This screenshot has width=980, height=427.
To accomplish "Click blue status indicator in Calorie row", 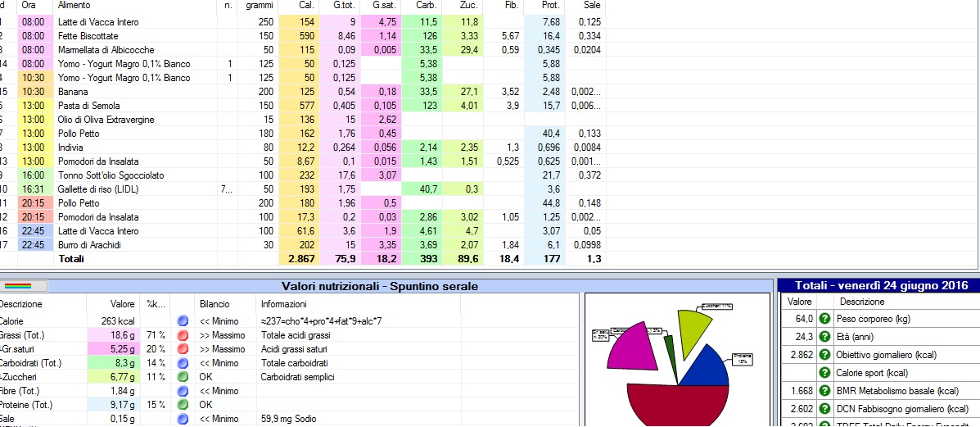I will pyautogui.click(x=183, y=321).
